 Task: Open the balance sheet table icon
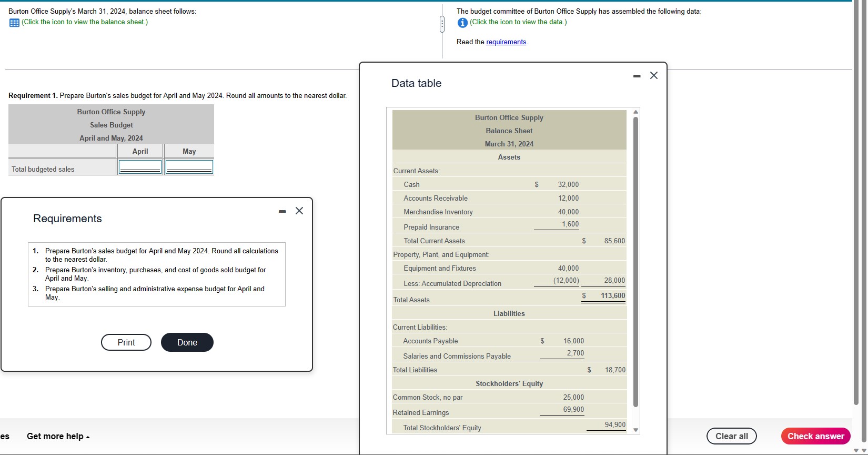coord(14,23)
